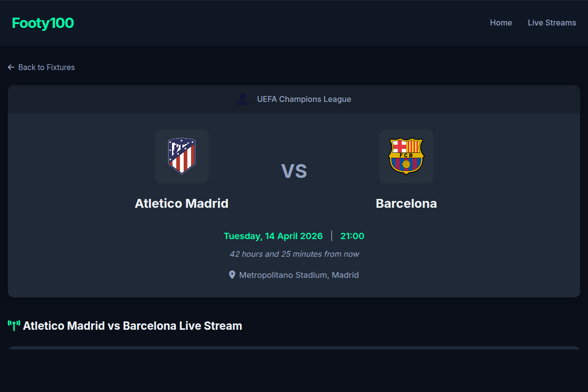Click the Tuesday, 14 April 2026 date

click(x=273, y=236)
